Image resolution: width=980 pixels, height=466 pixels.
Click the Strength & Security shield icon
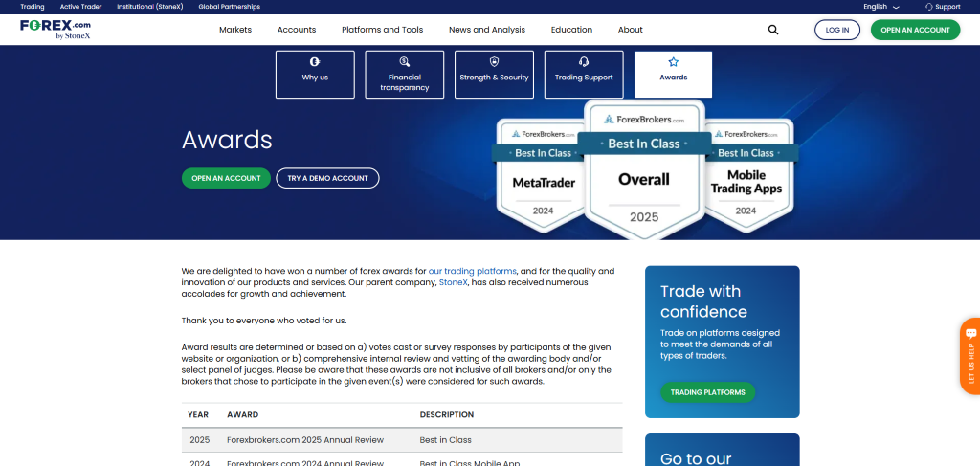click(x=495, y=62)
